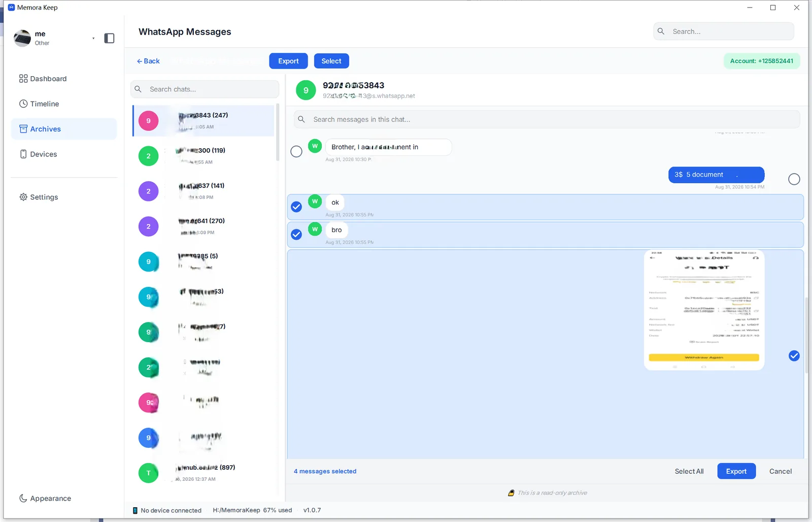Open the Devices section
Viewport: 812px width, 522px height.
click(64, 154)
